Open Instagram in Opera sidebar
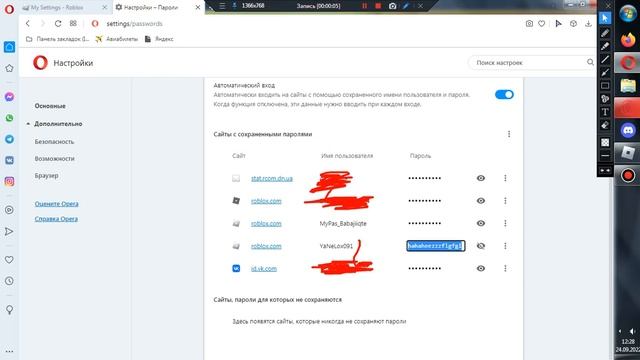Image resolution: width=640 pixels, height=360 pixels. click(9, 181)
